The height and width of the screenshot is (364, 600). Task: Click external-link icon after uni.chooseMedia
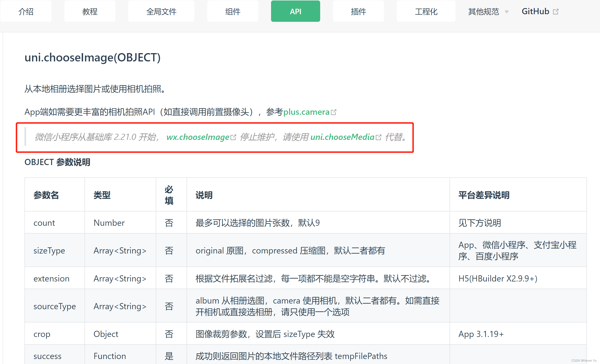[x=378, y=138]
